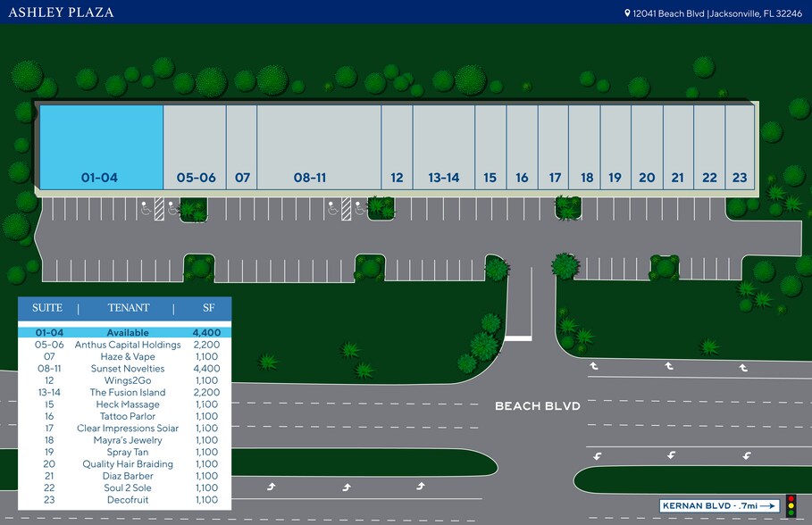The image size is (812, 525).
Task: Click the SUITE column header
Action: [47, 308]
